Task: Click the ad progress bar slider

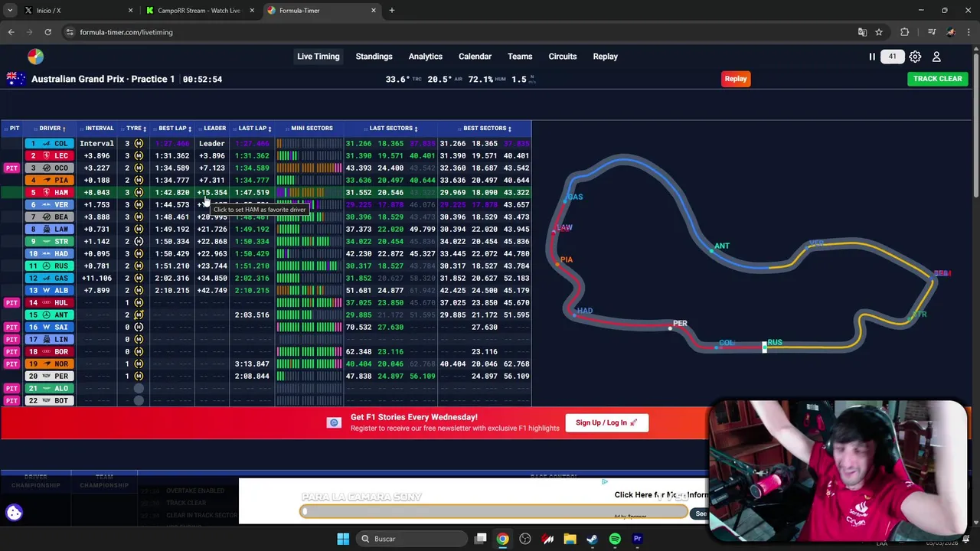Action: coord(494,512)
